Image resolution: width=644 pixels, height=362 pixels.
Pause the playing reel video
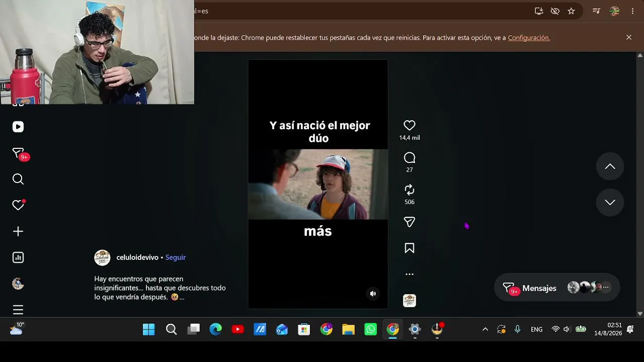click(318, 184)
